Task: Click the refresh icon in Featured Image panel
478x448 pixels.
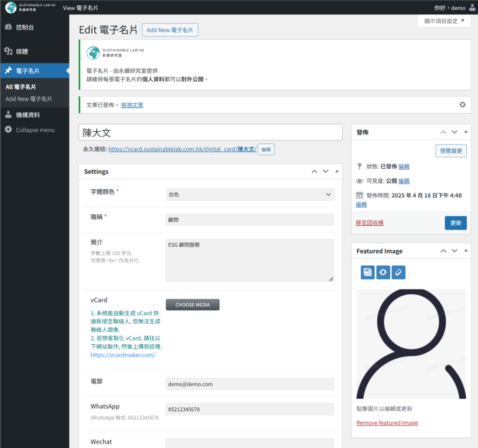Action: [383, 272]
